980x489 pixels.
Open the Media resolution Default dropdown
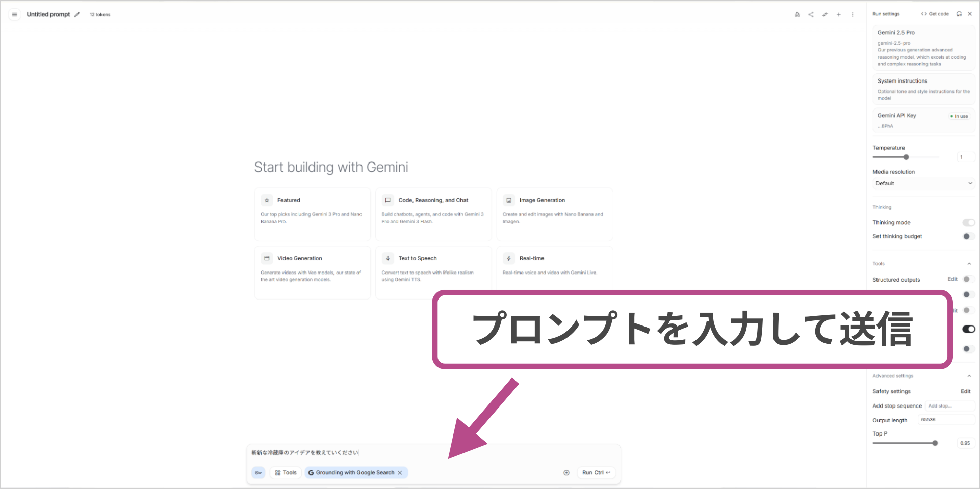coord(923,183)
